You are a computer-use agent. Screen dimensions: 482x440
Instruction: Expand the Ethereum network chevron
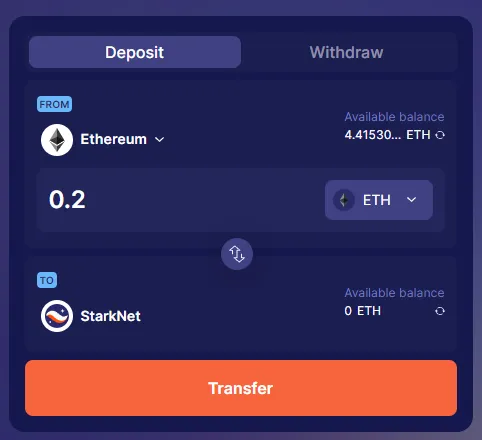160,139
